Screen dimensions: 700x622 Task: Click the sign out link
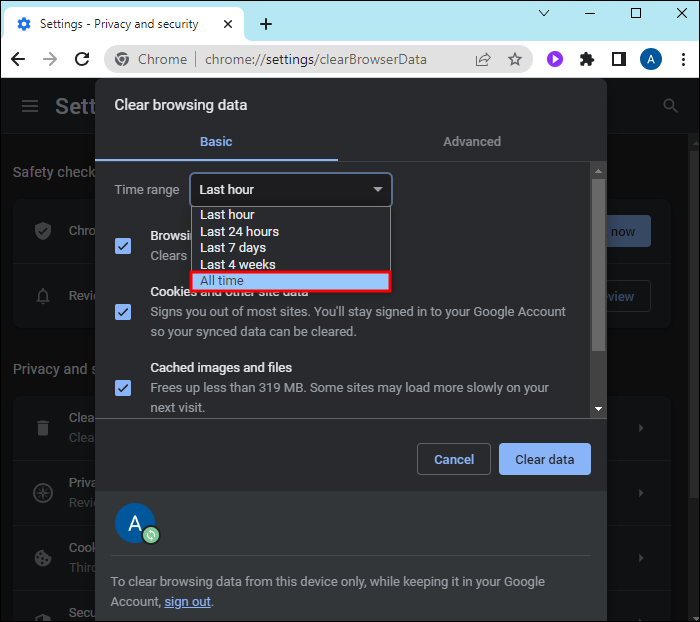click(188, 602)
